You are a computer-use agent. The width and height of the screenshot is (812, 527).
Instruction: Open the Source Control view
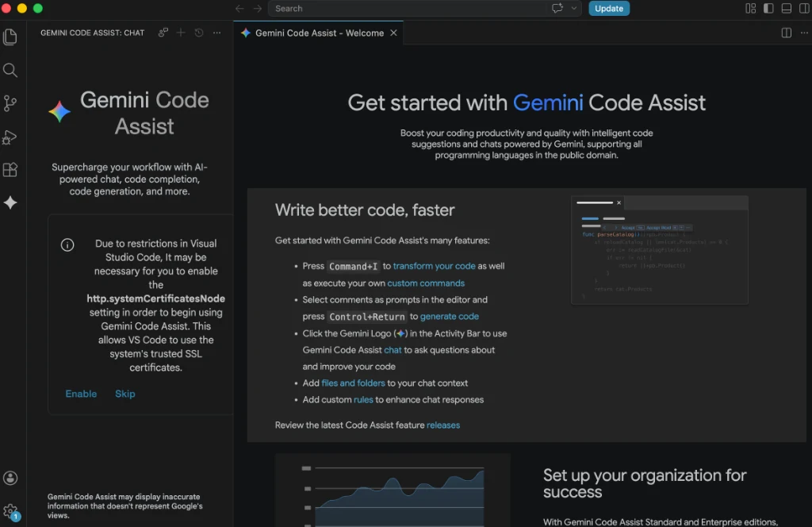(x=10, y=103)
